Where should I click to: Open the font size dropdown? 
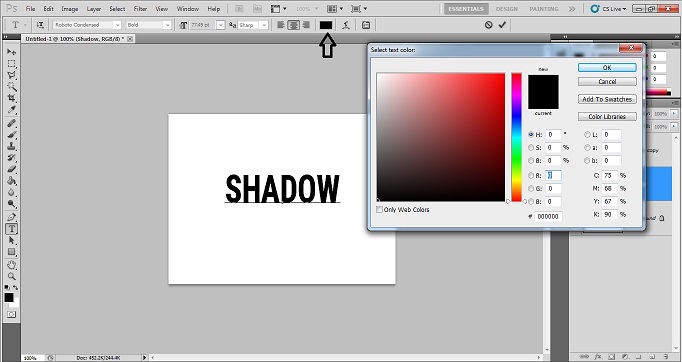tap(221, 25)
